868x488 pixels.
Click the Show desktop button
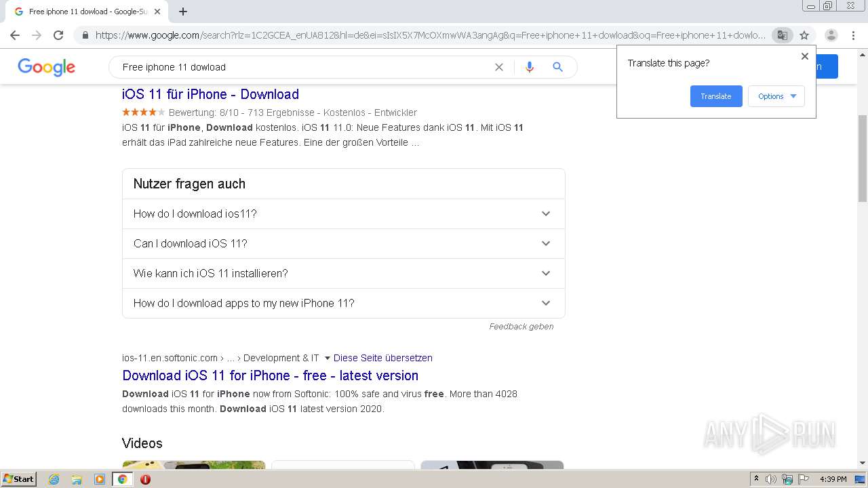click(x=861, y=479)
